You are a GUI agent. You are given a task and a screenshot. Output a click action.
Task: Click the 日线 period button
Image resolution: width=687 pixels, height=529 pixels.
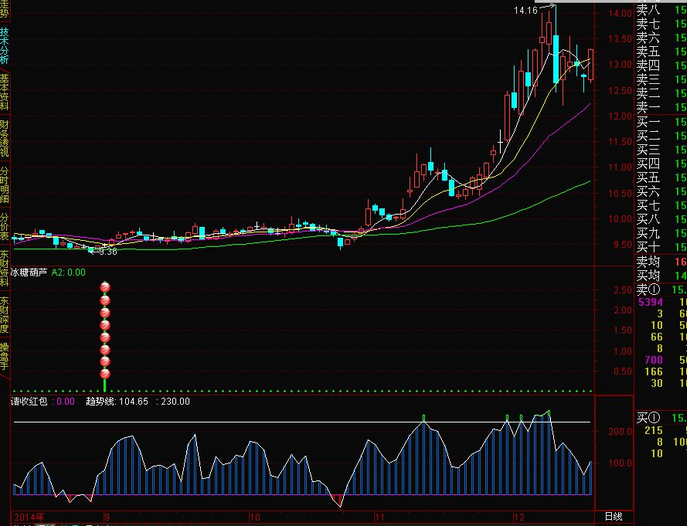(613, 517)
